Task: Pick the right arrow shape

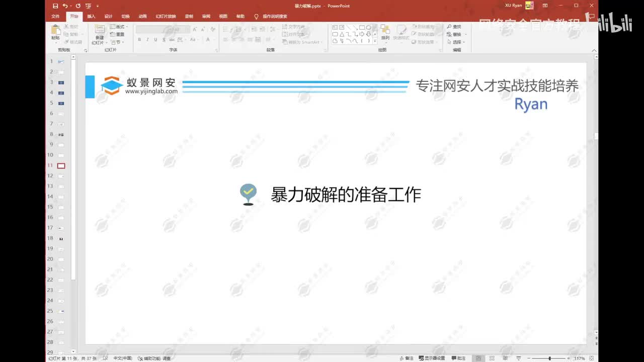Action: (362, 34)
